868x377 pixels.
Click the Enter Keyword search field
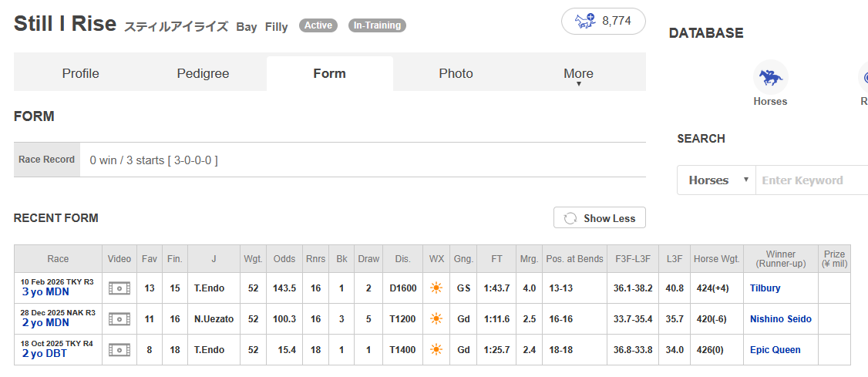pyautogui.click(x=812, y=180)
